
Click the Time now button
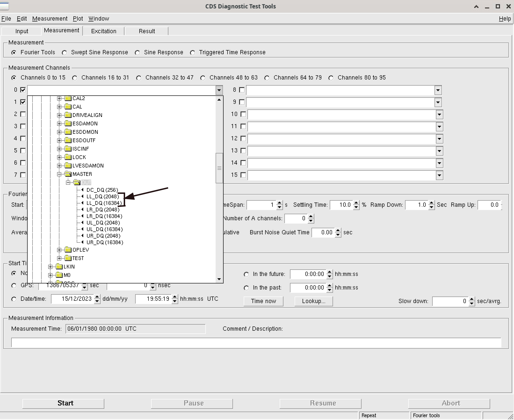click(x=263, y=301)
